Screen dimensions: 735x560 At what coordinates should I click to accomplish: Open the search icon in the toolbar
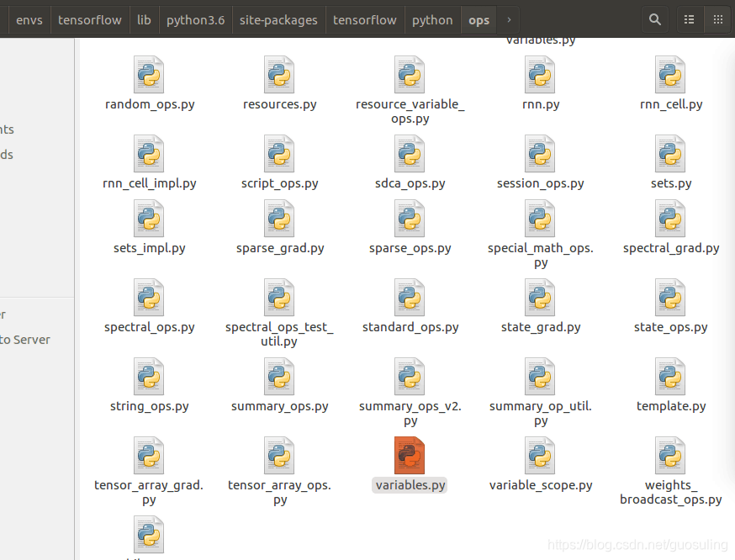(655, 19)
